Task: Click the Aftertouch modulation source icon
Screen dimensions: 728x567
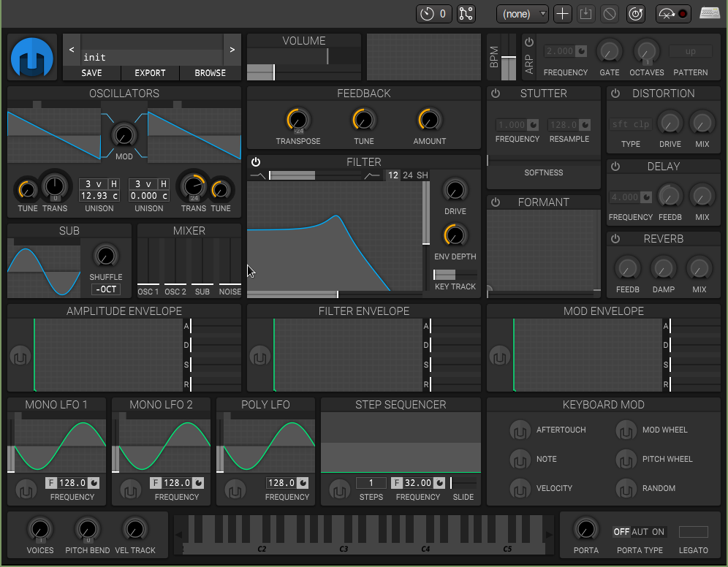Action: 520,430
